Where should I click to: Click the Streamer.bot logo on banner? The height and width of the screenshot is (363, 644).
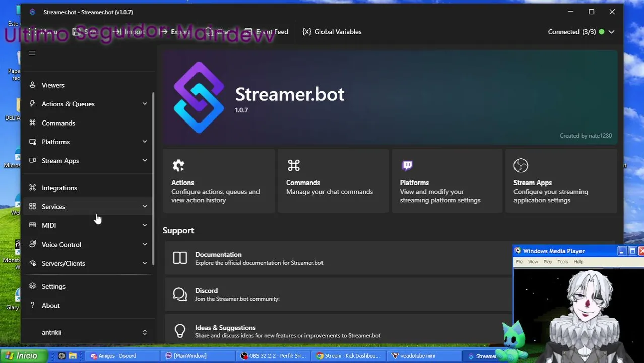coord(199,97)
